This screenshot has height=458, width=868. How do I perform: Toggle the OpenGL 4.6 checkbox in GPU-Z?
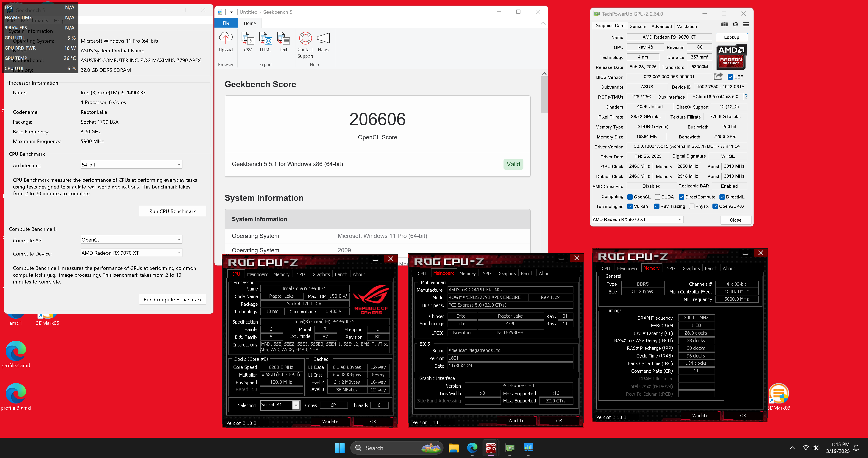pyautogui.click(x=715, y=206)
